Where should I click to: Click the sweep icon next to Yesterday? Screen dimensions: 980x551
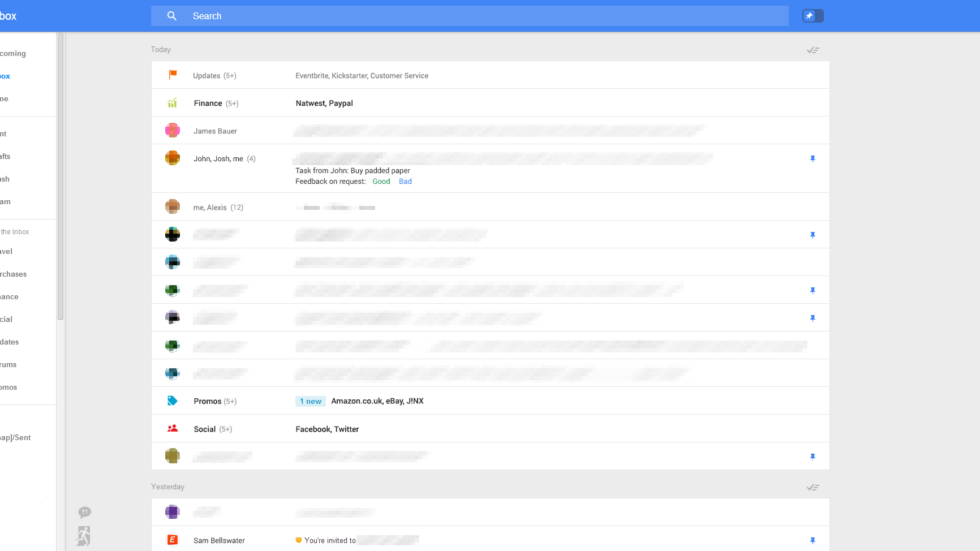(813, 487)
